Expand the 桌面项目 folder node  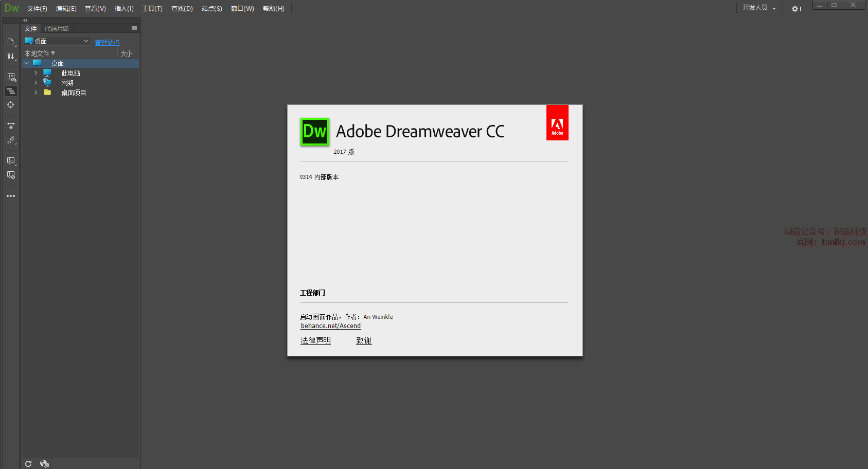click(36, 93)
